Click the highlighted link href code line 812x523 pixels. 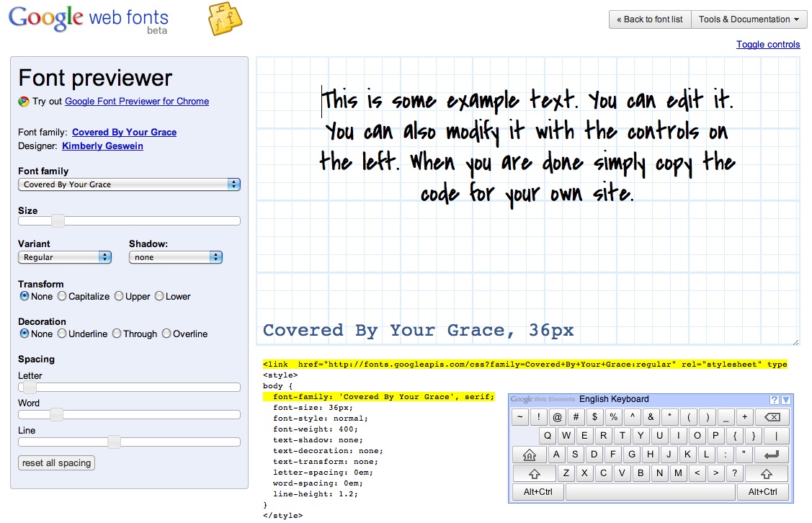(x=525, y=365)
